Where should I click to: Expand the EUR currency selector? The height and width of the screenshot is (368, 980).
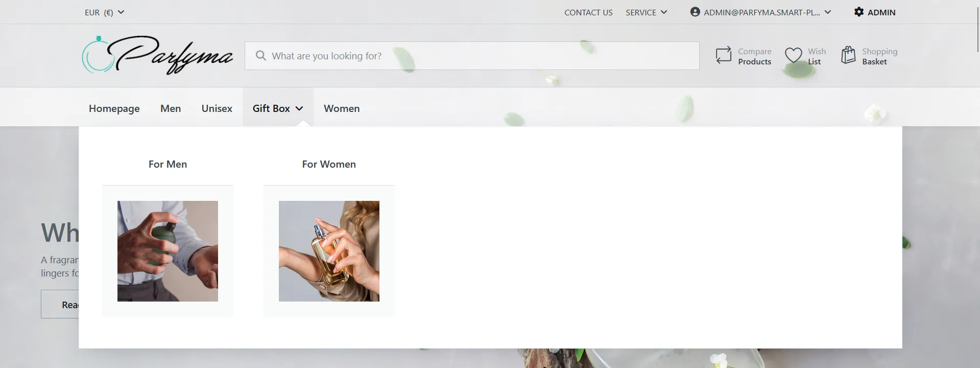tap(105, 12)
